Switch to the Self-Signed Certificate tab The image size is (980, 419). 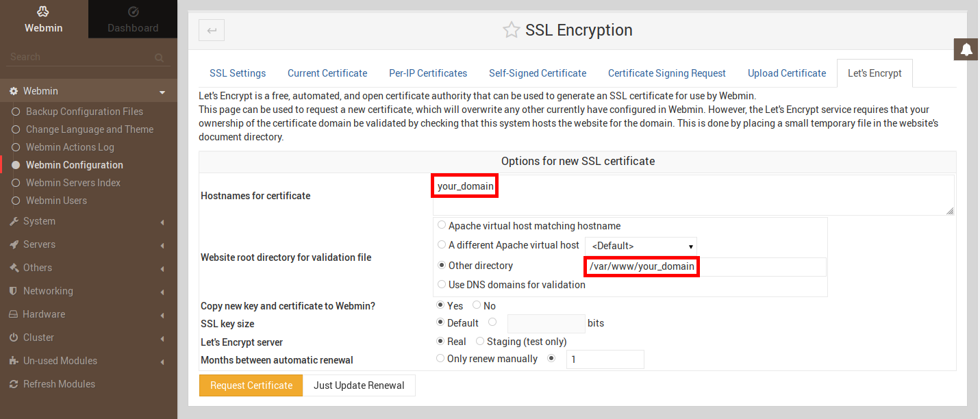click(537, 73)
